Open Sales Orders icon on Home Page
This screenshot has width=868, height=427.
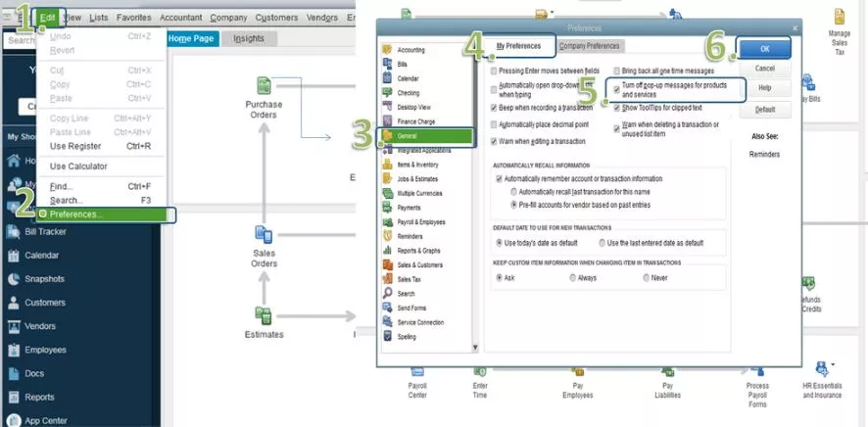[265, 235]
